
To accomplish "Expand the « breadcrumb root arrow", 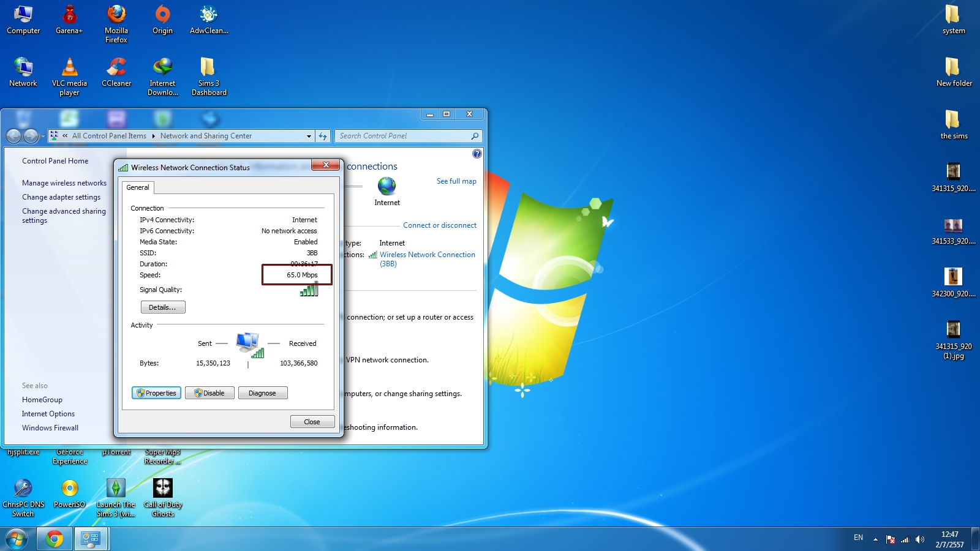I will click(x=65, y=136).
